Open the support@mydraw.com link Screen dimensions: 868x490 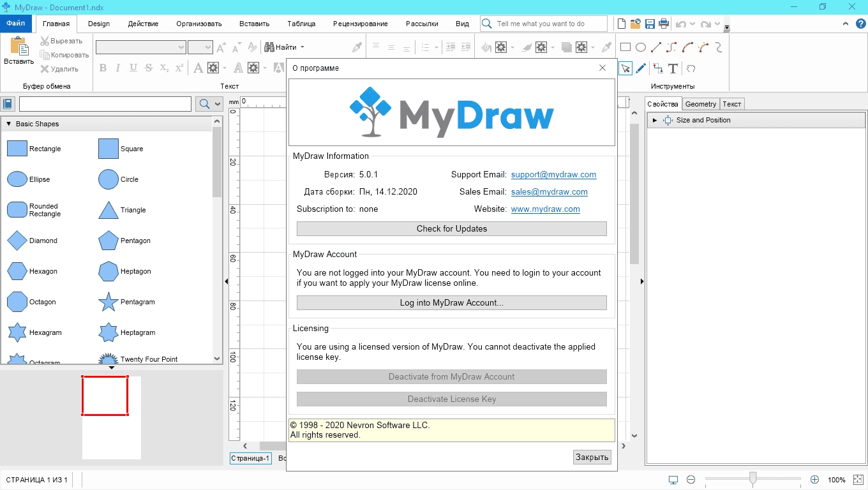click(553, 174)
